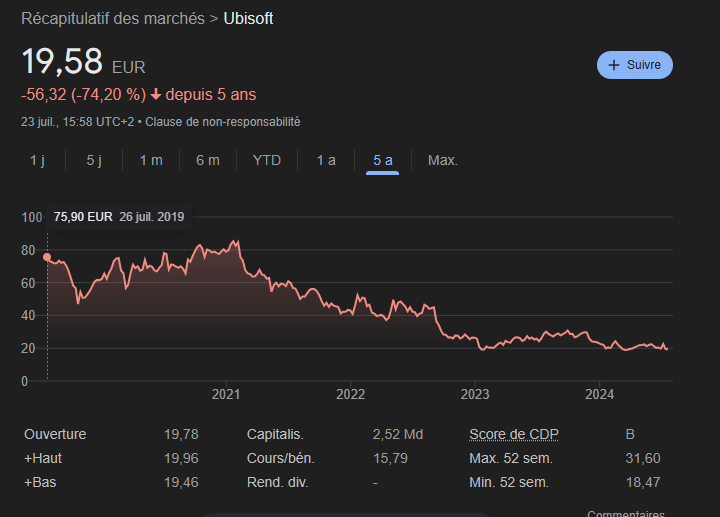This screenshot has height=517, width=720.
Task: Click the Cours/bén. value 15,79
Action: tap(390, 458)
